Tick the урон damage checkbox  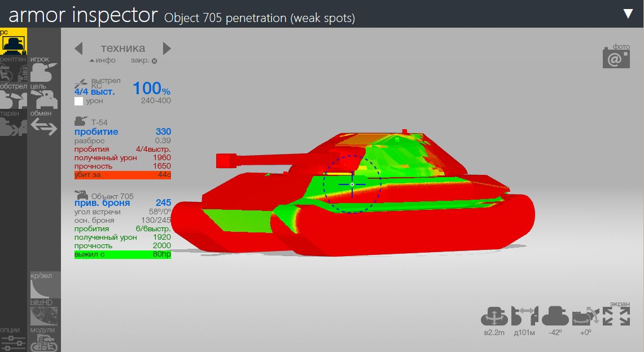[x=79, y=101]
